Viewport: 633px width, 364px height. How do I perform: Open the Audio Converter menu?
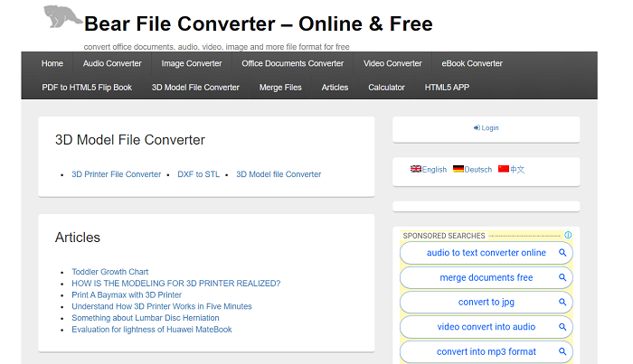point(112,63)
